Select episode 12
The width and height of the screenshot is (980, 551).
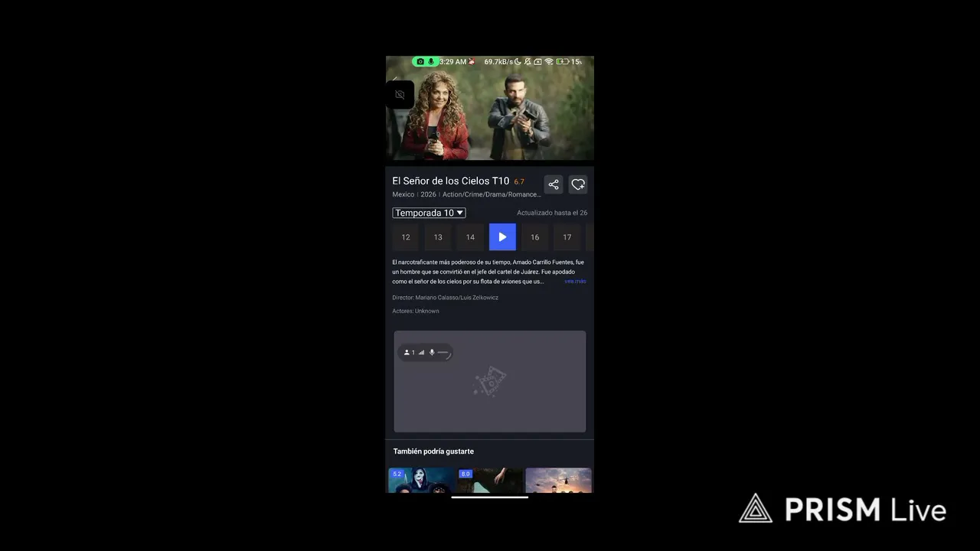point(406,237)
